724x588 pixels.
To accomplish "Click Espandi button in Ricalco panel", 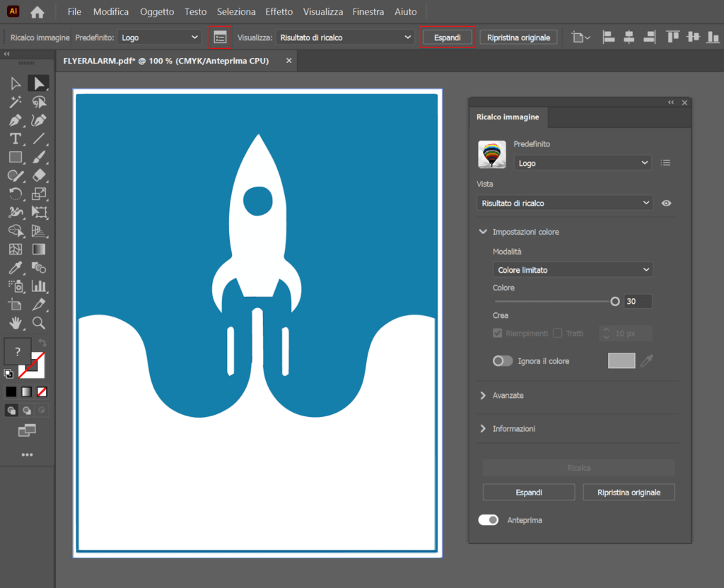I will (x=529, y=492).
